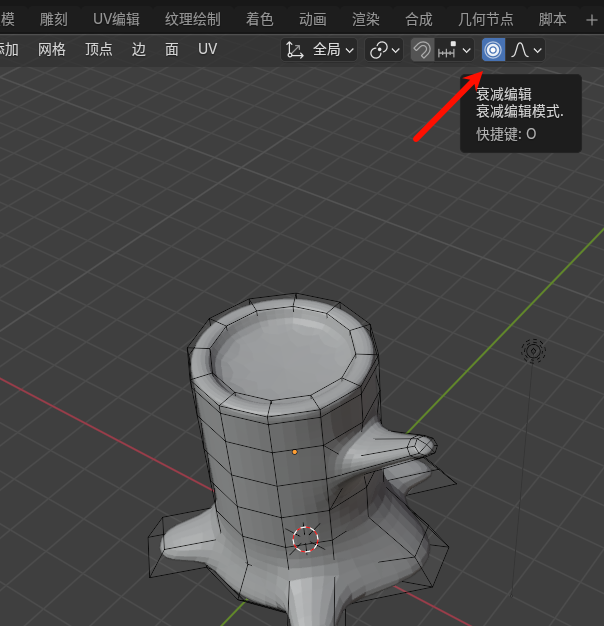Open the 网格 menu

click(52, 50)
